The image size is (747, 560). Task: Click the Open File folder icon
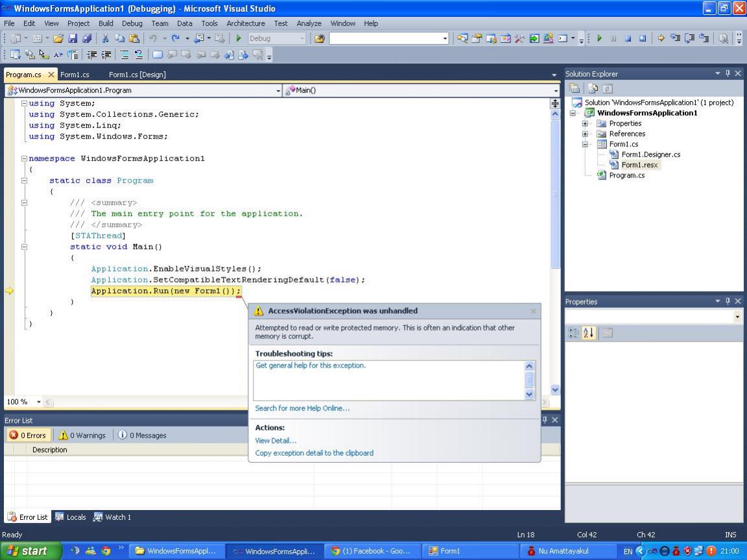coord(58,39)
